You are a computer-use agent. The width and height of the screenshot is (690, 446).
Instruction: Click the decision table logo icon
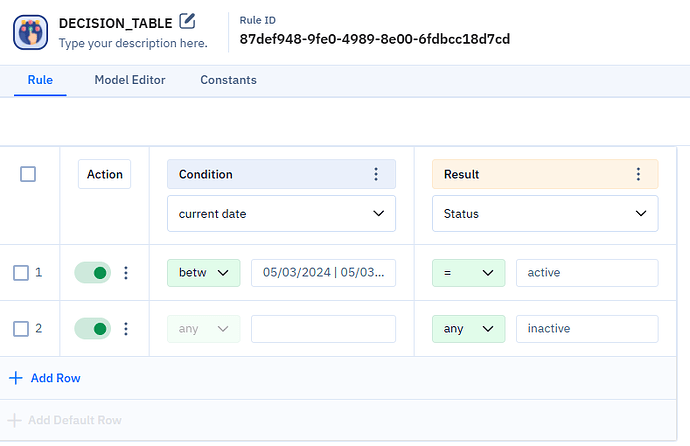tap(30, 33)
